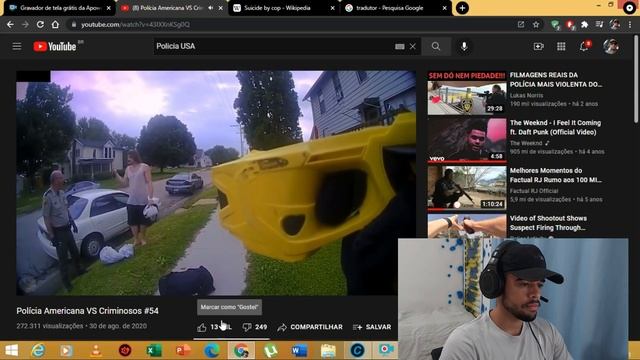Open Excel from the taskbar
The width and height of the screenshot is (640, 360).
tap(154, 351)
